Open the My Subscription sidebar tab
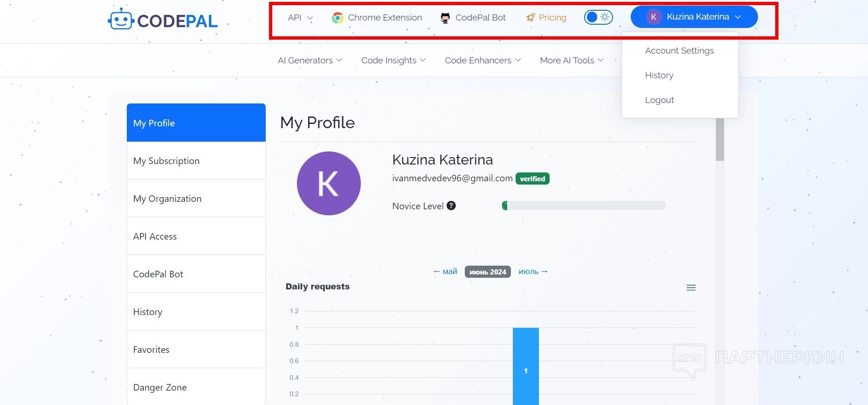 pos(196,161)
